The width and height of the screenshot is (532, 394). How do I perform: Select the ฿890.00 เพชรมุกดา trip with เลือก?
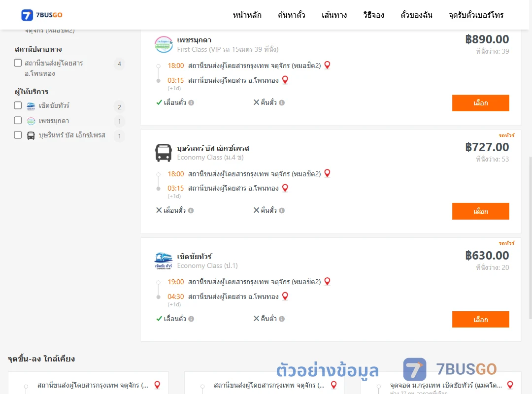[x=480, y=103]
